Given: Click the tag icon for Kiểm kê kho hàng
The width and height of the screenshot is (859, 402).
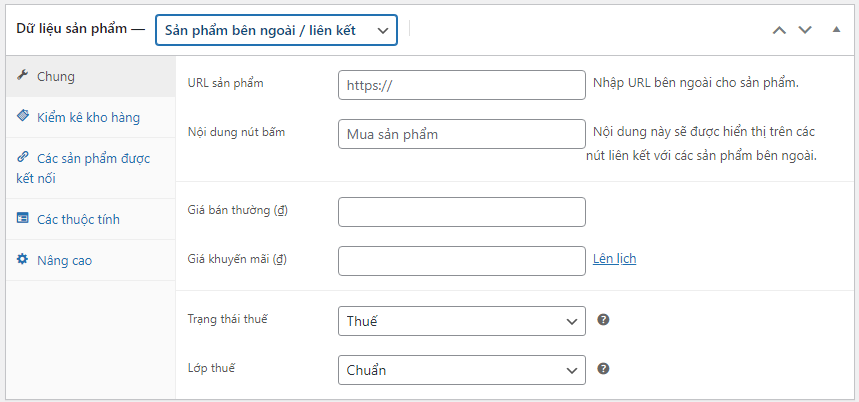Looking at the screenshot, I should coord(23,117).
